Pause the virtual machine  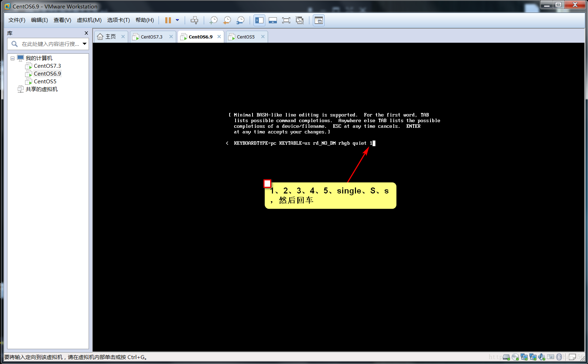tap(168, 20)
